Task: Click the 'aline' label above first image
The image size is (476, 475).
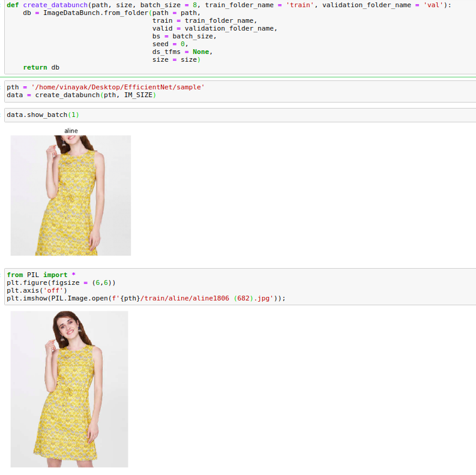Action: (x=71, y=131)
